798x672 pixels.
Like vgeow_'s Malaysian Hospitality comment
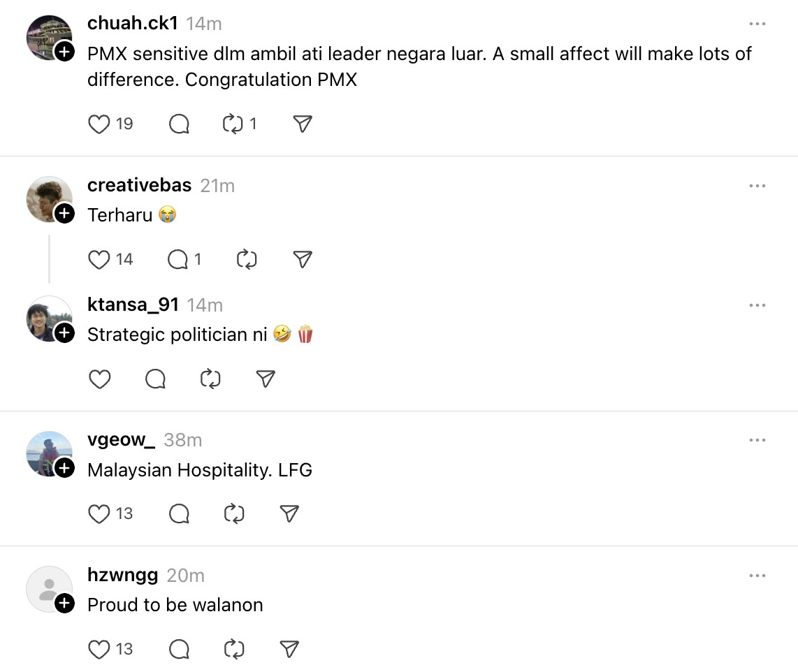point(99,514)
